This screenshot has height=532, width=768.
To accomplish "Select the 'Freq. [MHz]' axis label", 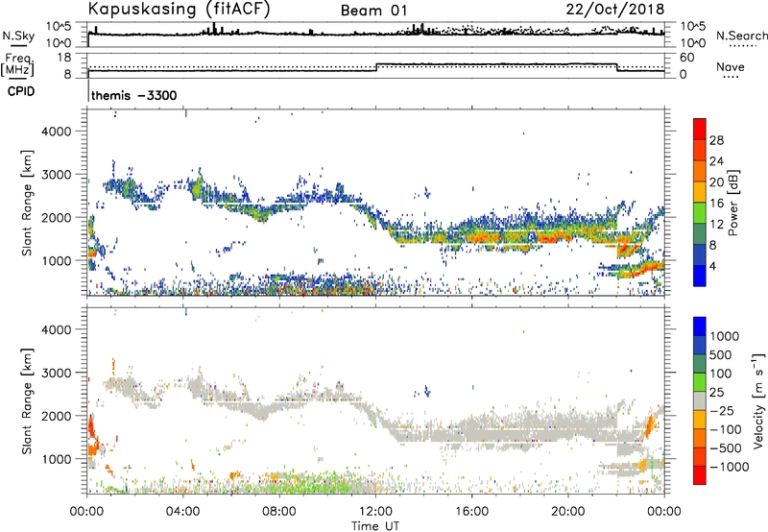I will click(x=17, y=64).
